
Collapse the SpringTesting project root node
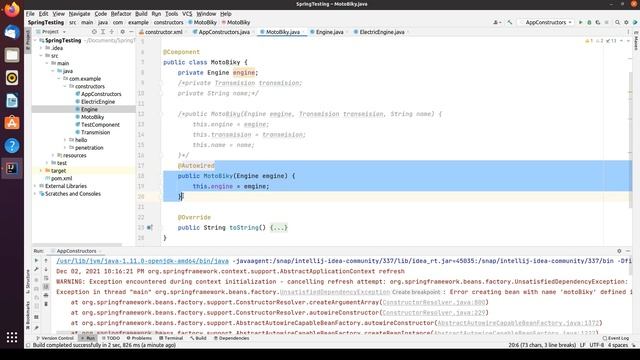(x=36, y=40)
